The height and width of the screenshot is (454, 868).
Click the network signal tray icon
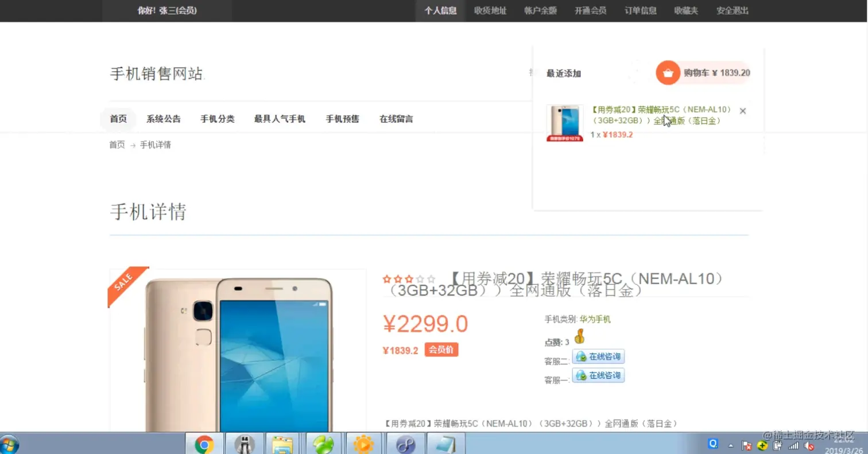pos(793,446)
